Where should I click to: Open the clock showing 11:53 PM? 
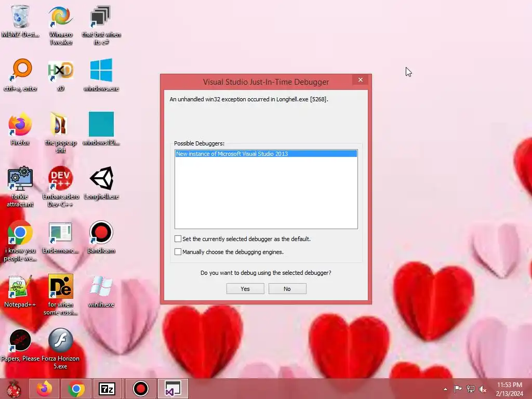(510, 389)
